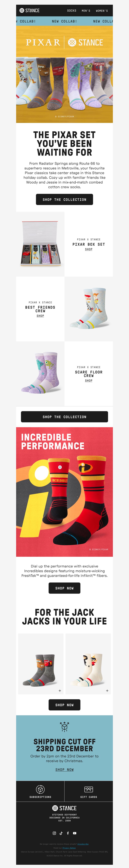Open the Socks menu item
The image size is (129, 868).
coord(72,11)
